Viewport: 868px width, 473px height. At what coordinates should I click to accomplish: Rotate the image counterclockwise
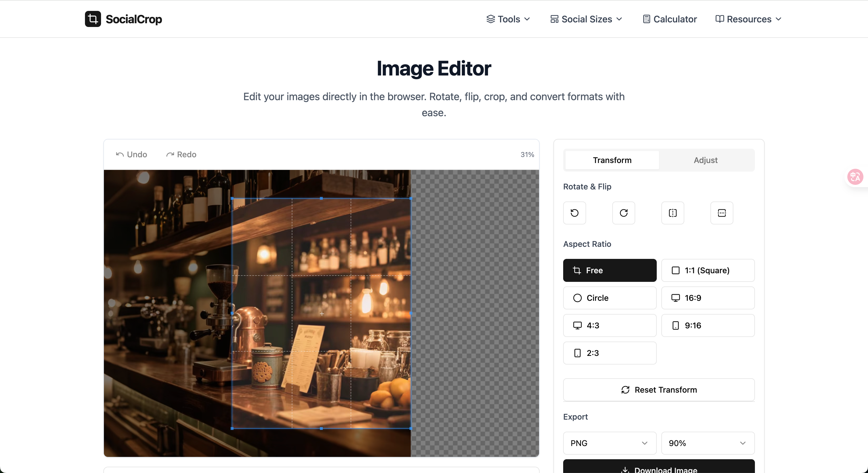[x=575, y=213]
